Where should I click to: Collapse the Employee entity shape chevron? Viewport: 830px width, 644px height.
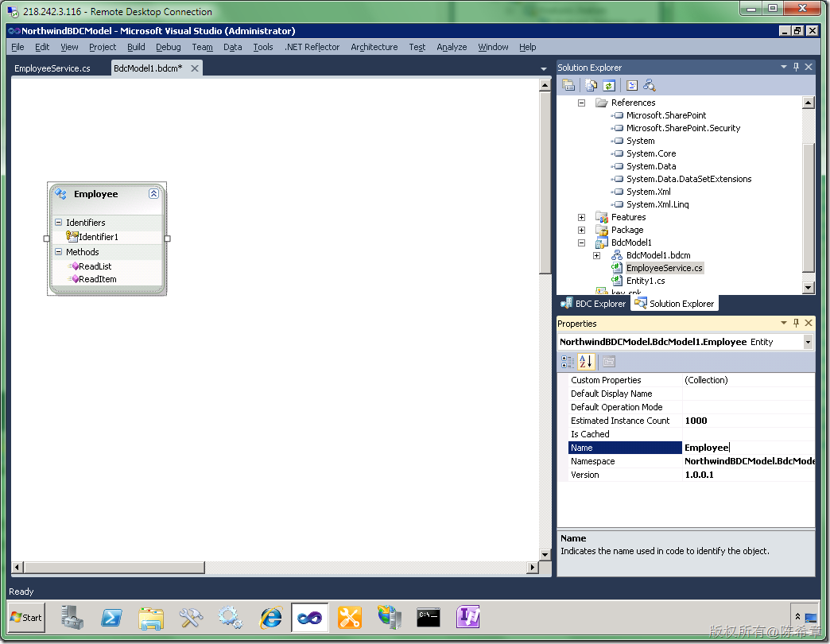coord(153,194)
